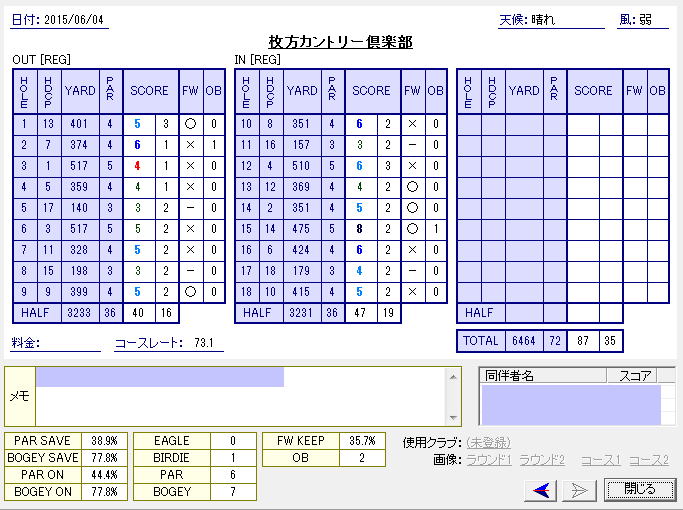The height and width of the screenshot is (510, 683).
Task: Open the ラウンド1 image link
Action: point(489,460)
